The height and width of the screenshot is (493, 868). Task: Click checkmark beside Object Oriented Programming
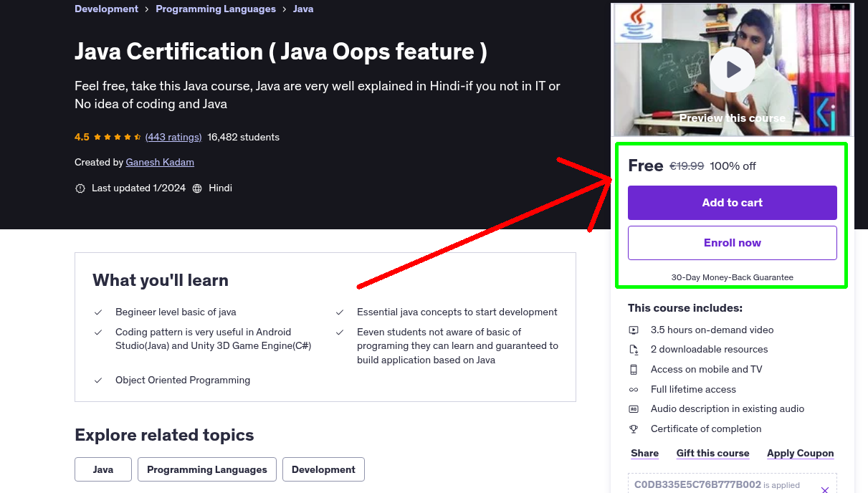(x=98, y=380)
